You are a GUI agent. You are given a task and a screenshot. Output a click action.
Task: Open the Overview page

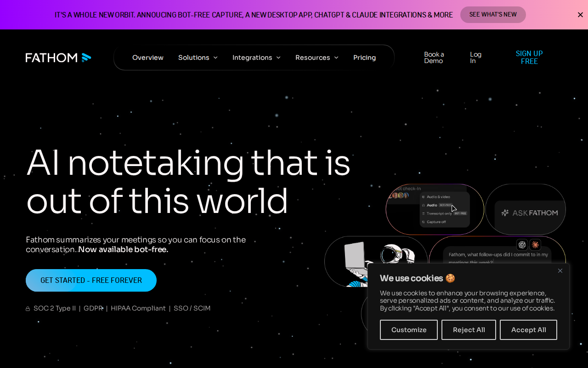coord(148,57)
